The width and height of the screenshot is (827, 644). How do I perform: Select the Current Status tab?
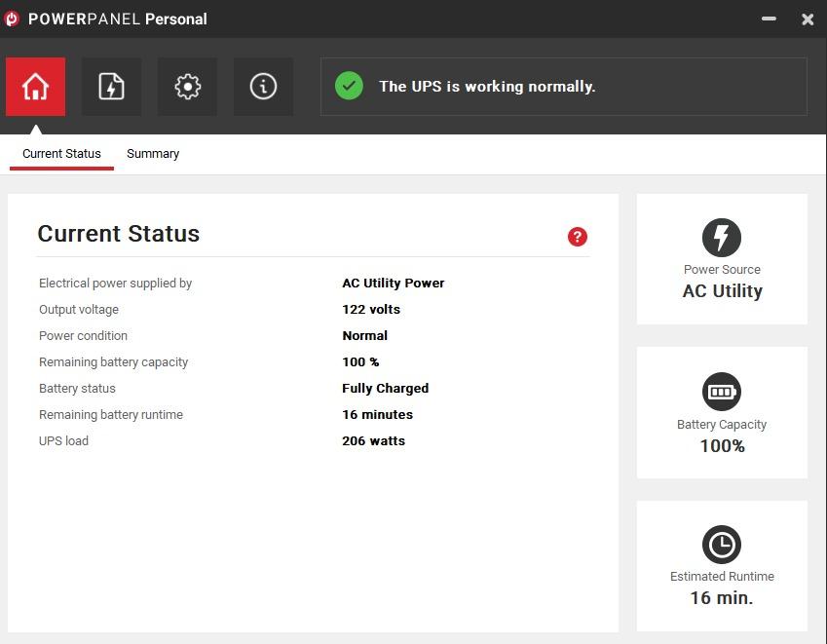tap(61, 154)
